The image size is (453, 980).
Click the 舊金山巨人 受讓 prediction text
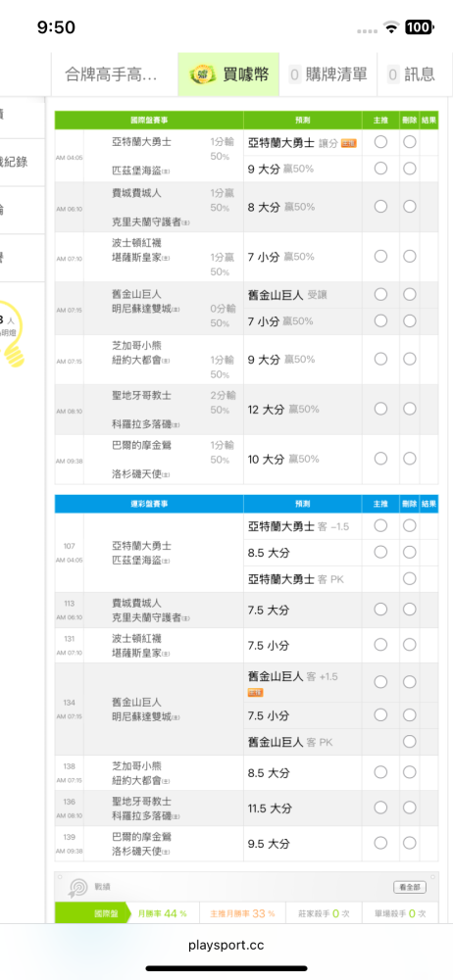[284, 294]
